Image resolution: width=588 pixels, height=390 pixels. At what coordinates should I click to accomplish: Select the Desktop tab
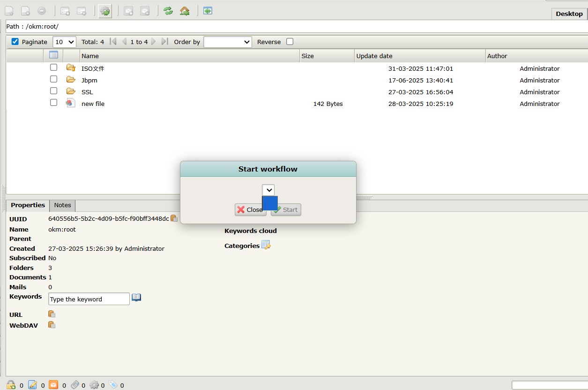pos(569,14)
